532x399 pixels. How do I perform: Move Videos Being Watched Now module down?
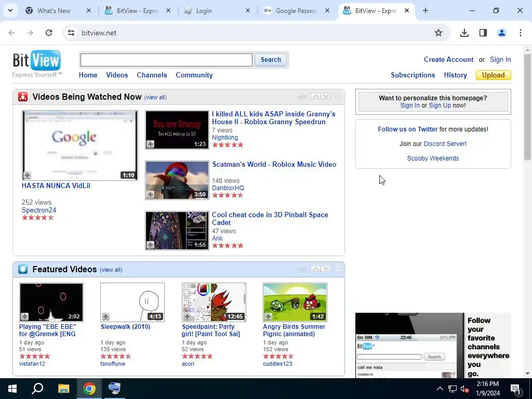(326, 96)
